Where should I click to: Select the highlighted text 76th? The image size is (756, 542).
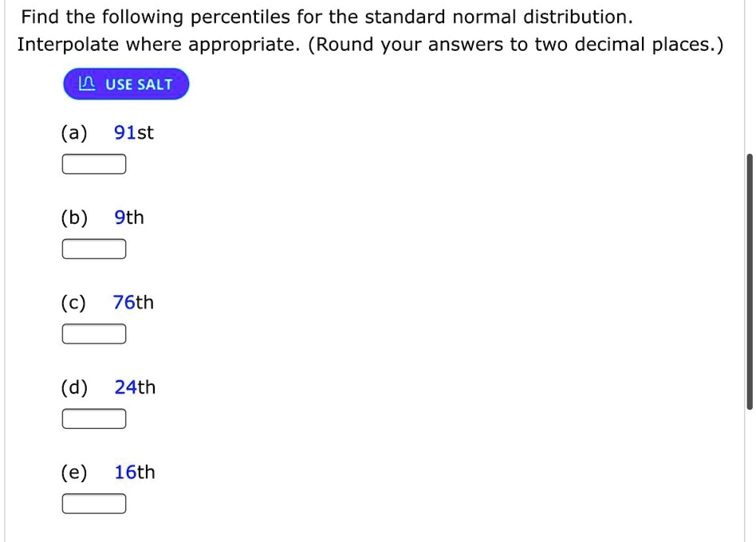133,303
